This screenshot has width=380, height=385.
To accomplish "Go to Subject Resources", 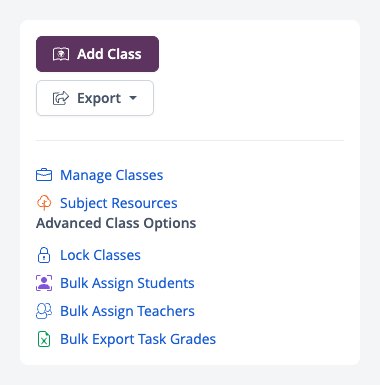I will (x=119, y=203).
